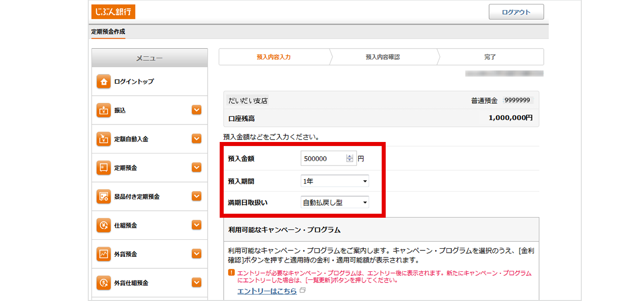Expand the 外貨預金 menu arrow

(x=197, y=254)
